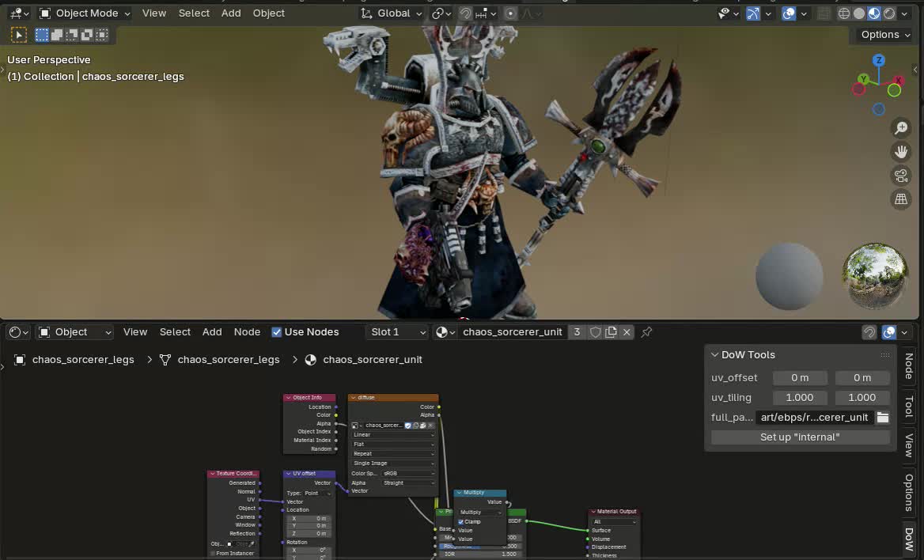This screenshot has height=560, width=924.
Task: Switch to material preview shading
Action: 874,13
